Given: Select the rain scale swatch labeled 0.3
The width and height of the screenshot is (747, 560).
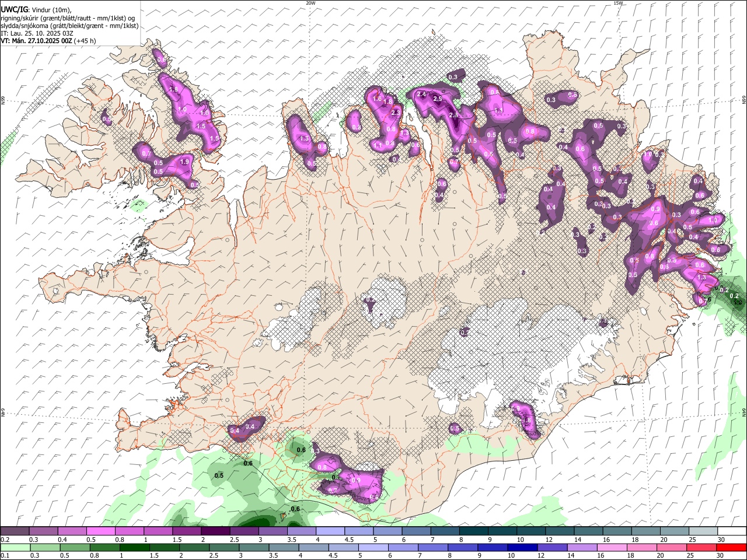Looking at the screenshot, I should tap(45, 548).
